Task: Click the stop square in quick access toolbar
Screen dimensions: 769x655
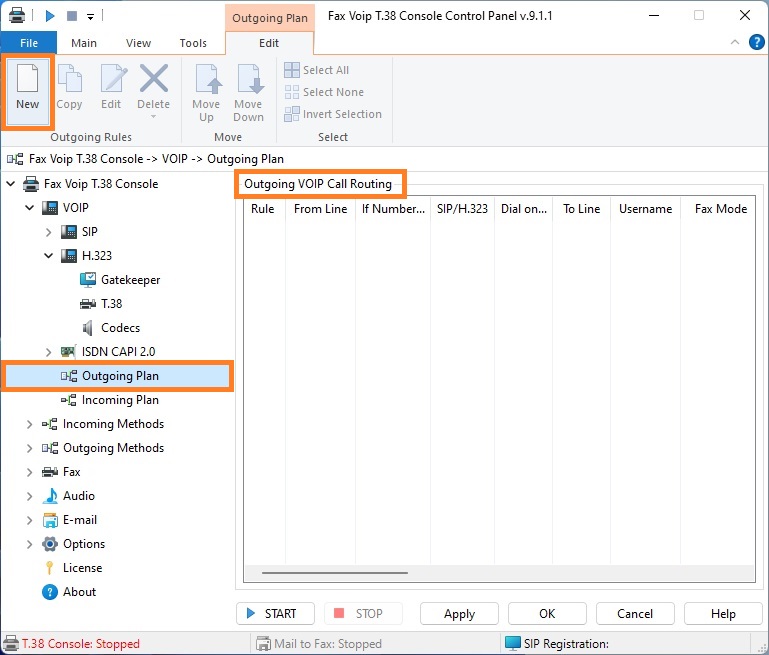Action: click(72, 16)
